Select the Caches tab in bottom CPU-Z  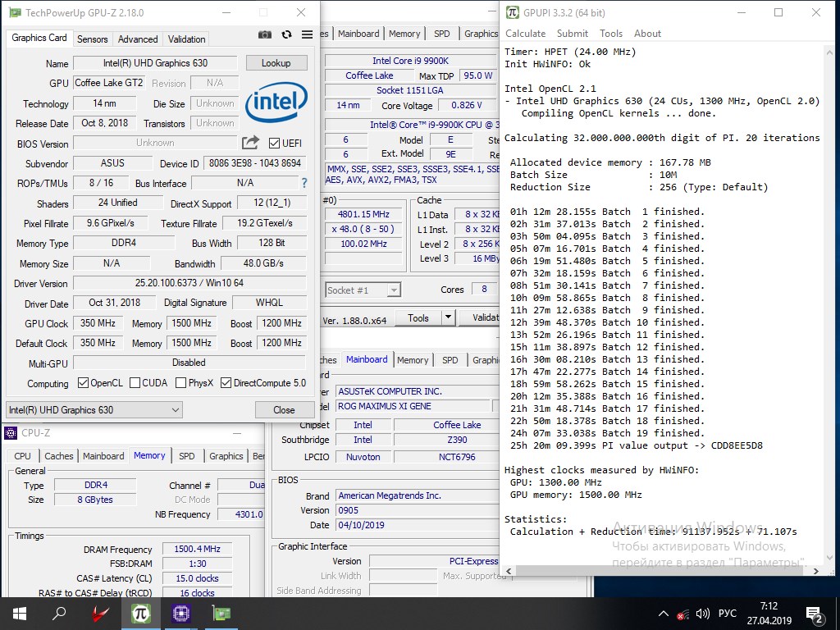[58, 456]
